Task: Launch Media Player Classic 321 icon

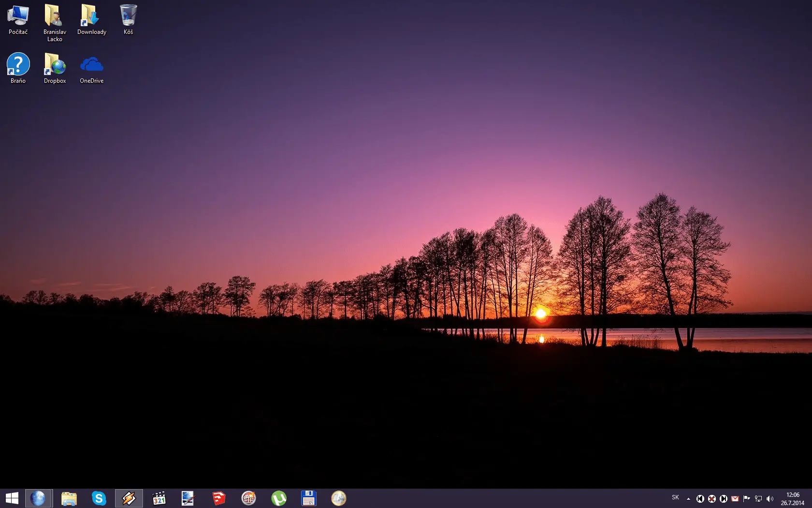Action: [x=159, y=498]
